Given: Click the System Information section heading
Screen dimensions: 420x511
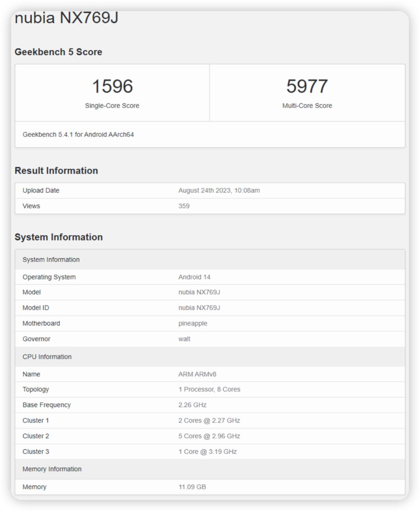Looking at the screenshot, I should 59,237.
